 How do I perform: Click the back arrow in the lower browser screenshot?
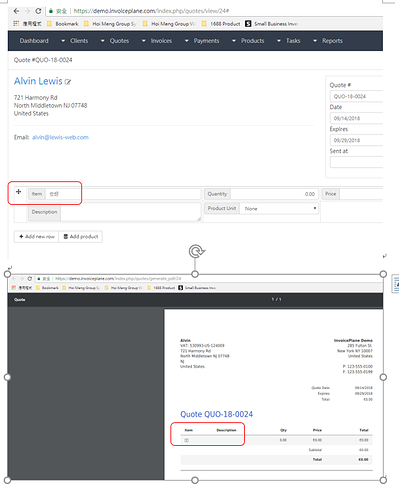pyautogui.click(x=14, y=279)
